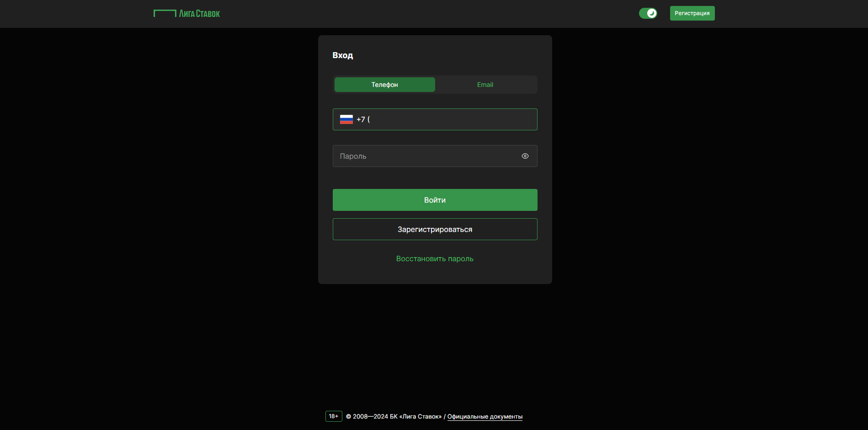Focus the Пароль password field

pos(425,156)
